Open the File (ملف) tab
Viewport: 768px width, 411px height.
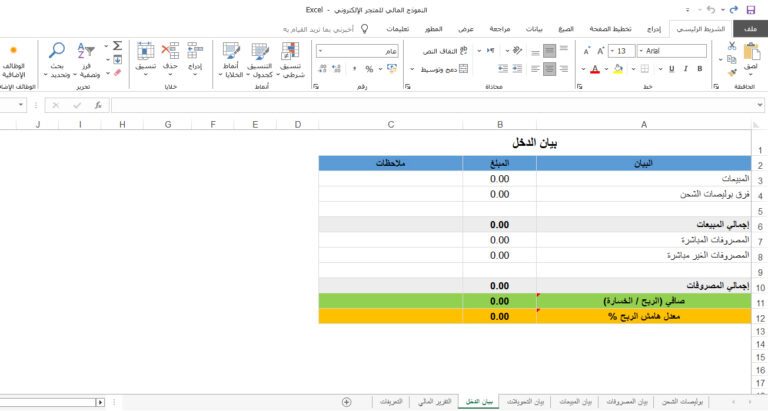point(750,29)
